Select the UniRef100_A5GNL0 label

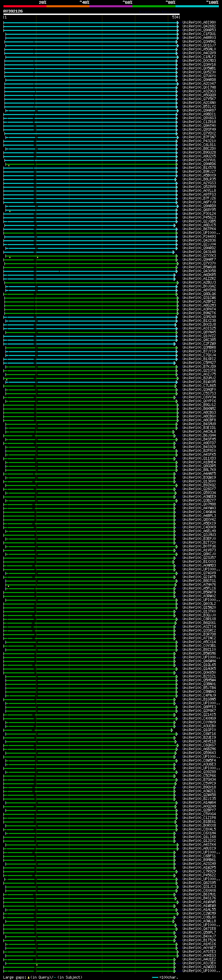tap(199, 49)
